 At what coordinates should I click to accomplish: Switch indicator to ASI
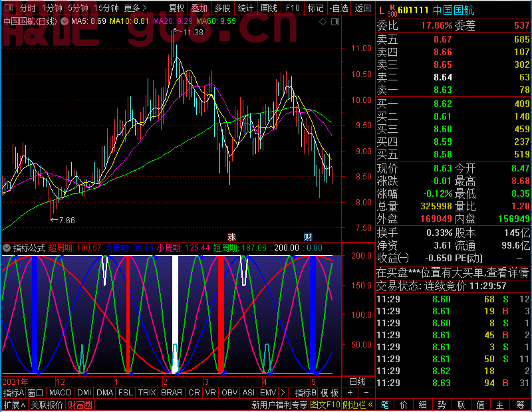(x=249, y=393)
